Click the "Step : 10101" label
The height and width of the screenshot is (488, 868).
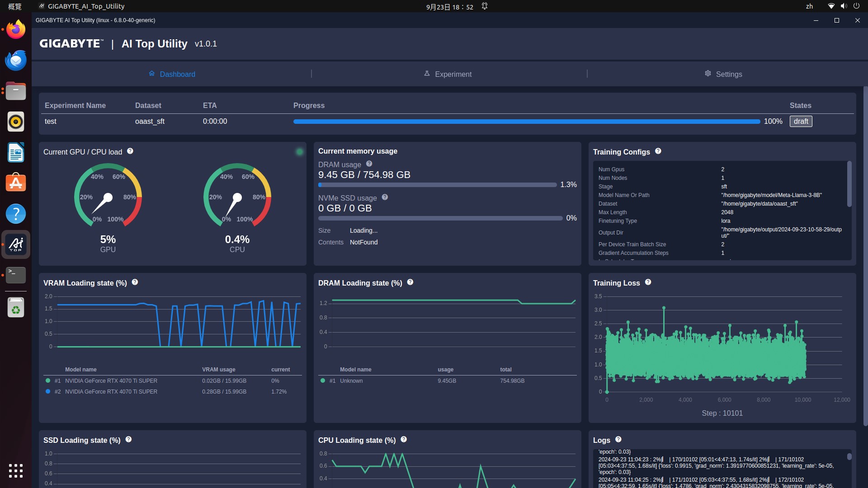(722, 413)
